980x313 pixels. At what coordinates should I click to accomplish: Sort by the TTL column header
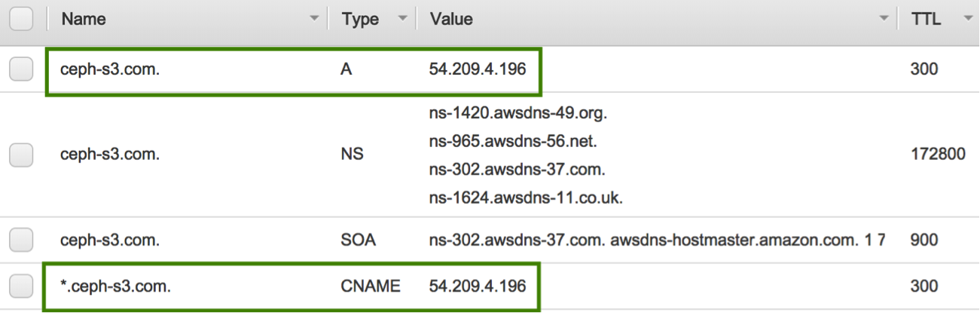click(x=925, y=19)
